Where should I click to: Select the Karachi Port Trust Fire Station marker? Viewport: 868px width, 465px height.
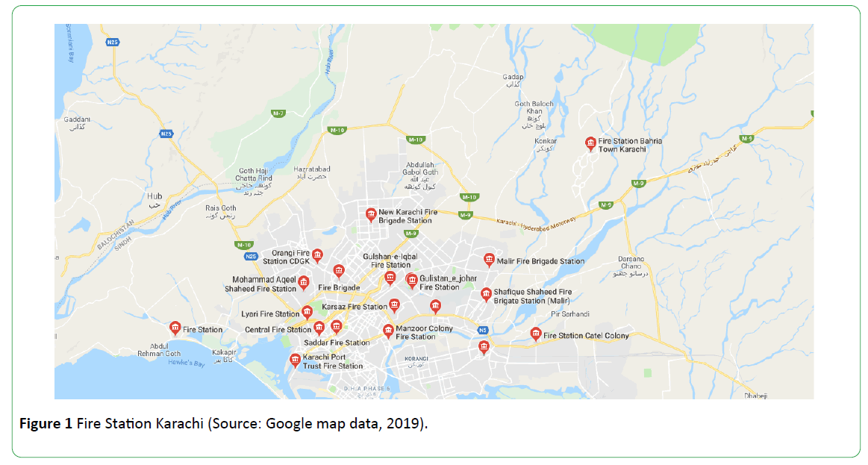click(x=295, y=360)
